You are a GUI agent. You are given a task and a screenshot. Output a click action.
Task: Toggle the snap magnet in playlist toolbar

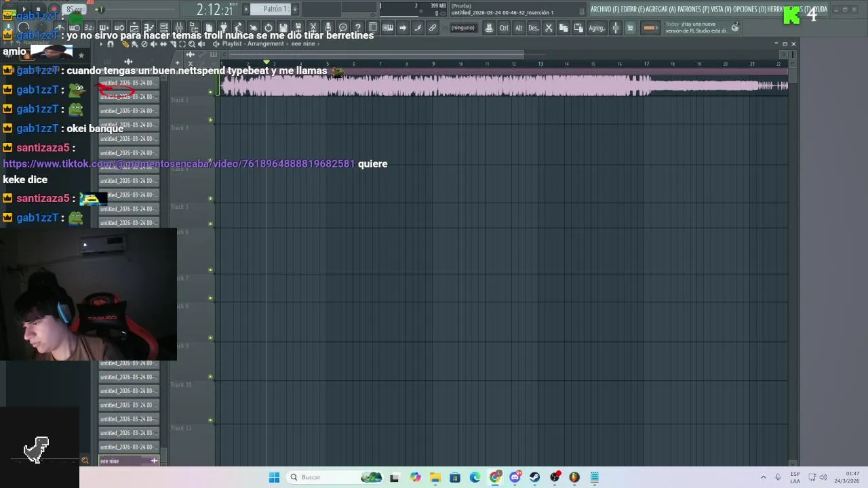coord(111,44)
